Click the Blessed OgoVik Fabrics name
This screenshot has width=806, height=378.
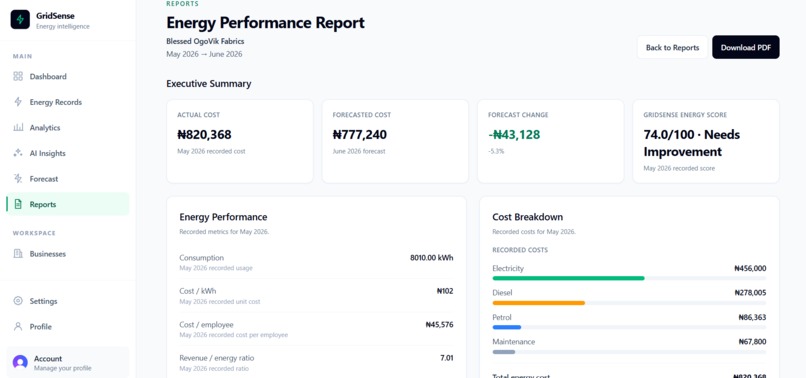tap(205, 41)
